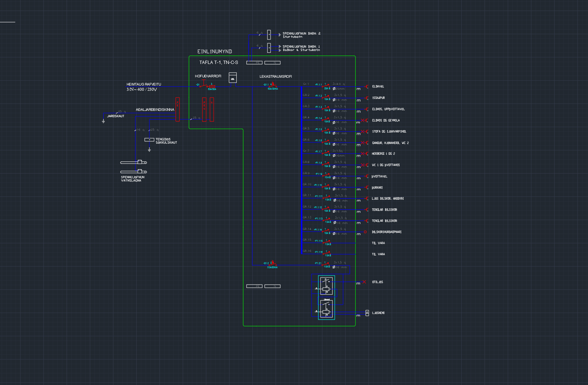The image size is (588, 385).
Task: Pick the upper relay block in the cyan frame
Action: (326, 286)
